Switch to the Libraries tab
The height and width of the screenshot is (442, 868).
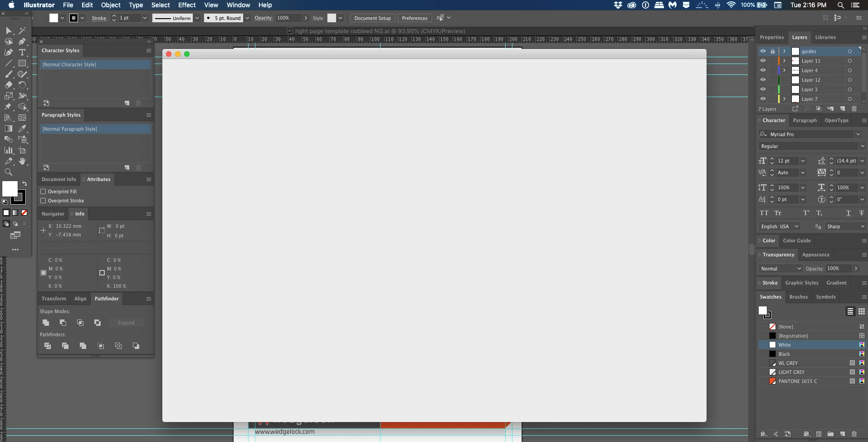825,37
